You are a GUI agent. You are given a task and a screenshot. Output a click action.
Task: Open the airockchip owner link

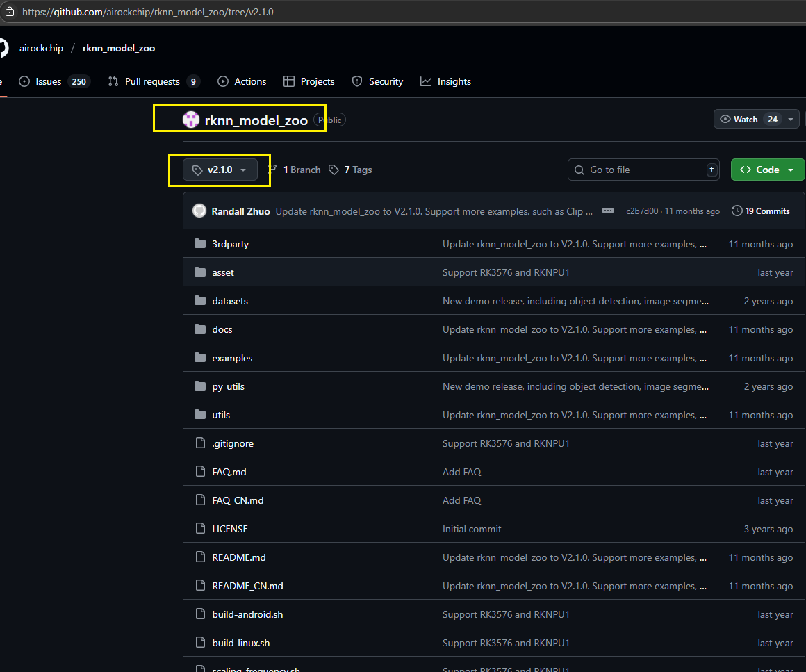click(x=41, y=48)
